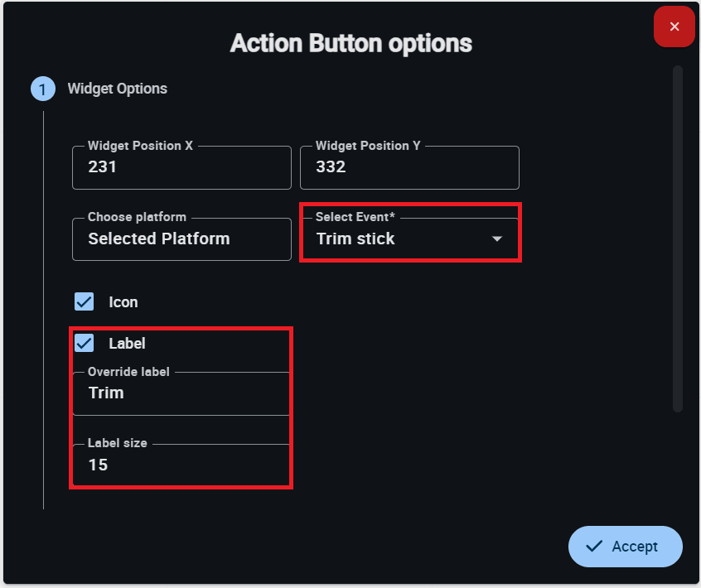This screenshot has width=701, height=588.
Task: Close the Action Button options dialog
Action: pyautogui.click(x=674, y=27)
